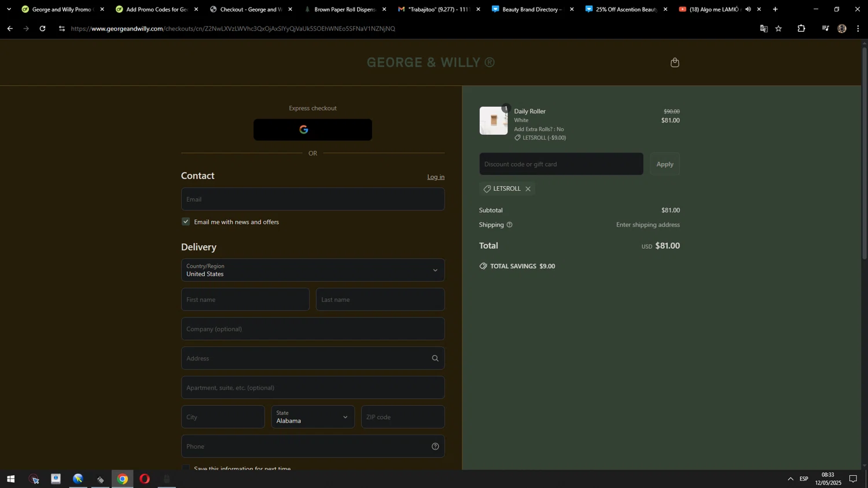Remove the LETSROLL discount code

click(528, 189)
